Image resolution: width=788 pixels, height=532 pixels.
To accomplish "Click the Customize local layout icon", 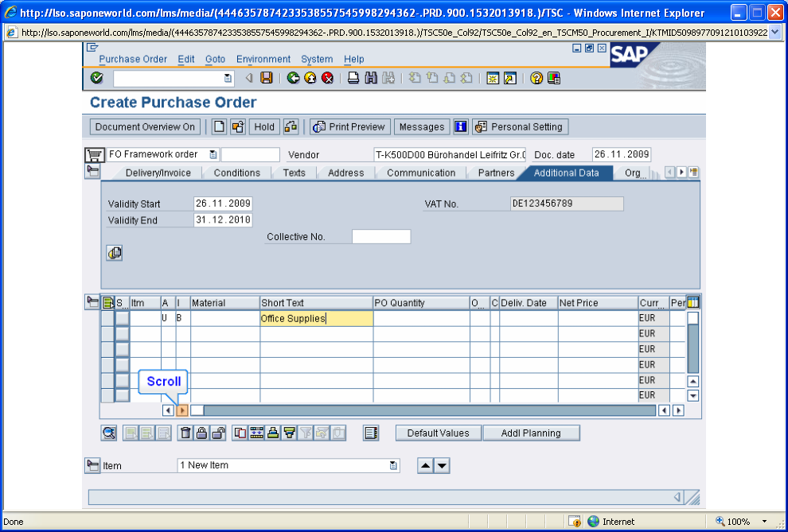I will (554, 78).
